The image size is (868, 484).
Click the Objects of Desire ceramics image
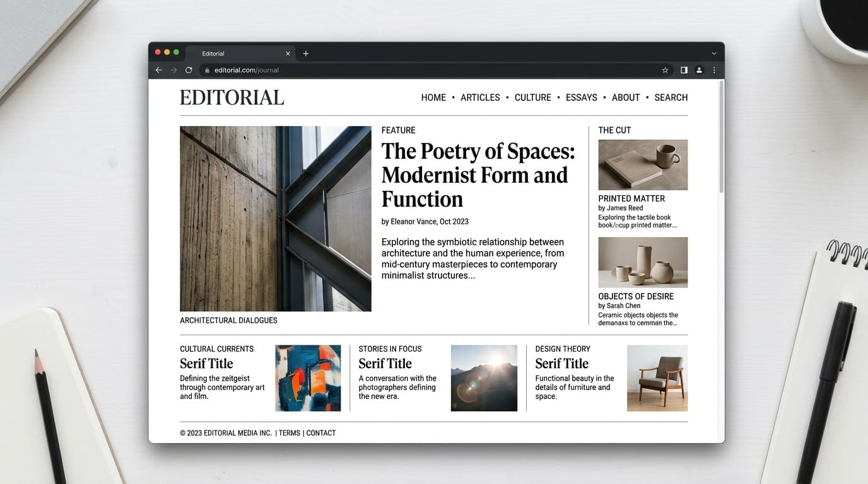coord(643,262)
